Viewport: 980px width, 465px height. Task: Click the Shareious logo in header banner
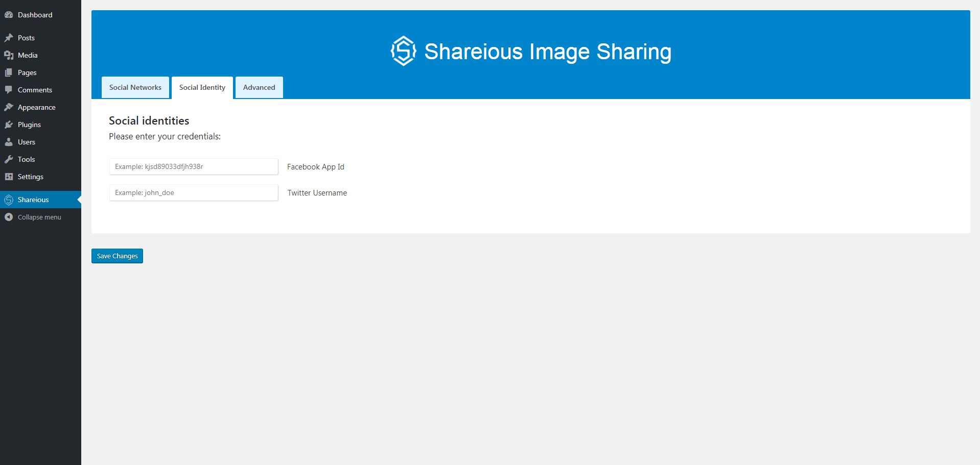pos(404,51)
